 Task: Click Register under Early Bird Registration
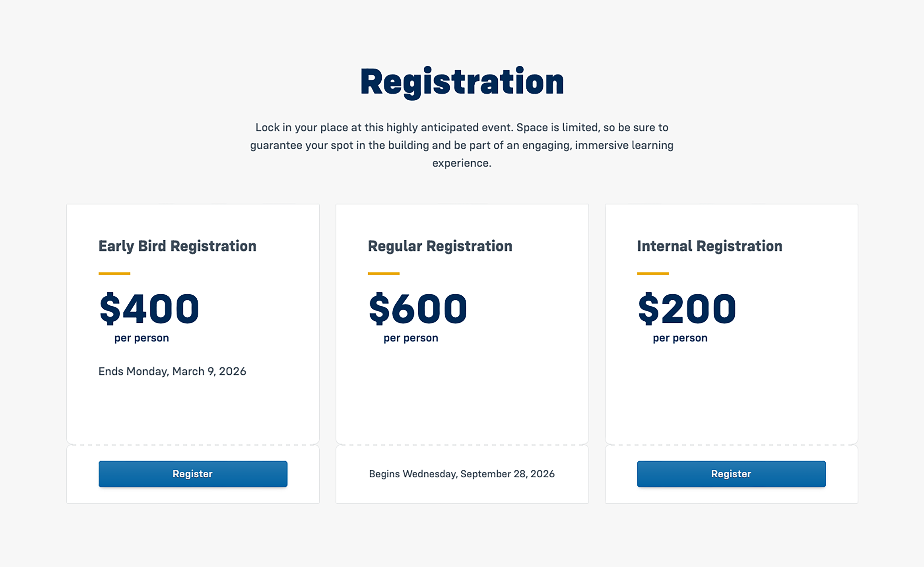[x=193, y=474]
